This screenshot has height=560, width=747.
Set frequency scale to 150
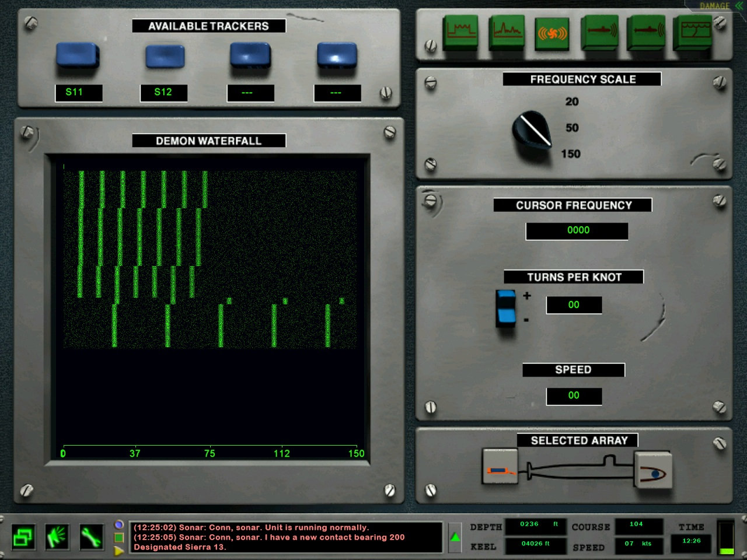point(571,154)
